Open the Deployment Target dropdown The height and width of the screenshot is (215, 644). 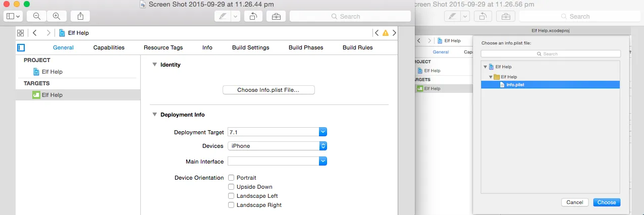coord(323,132)
